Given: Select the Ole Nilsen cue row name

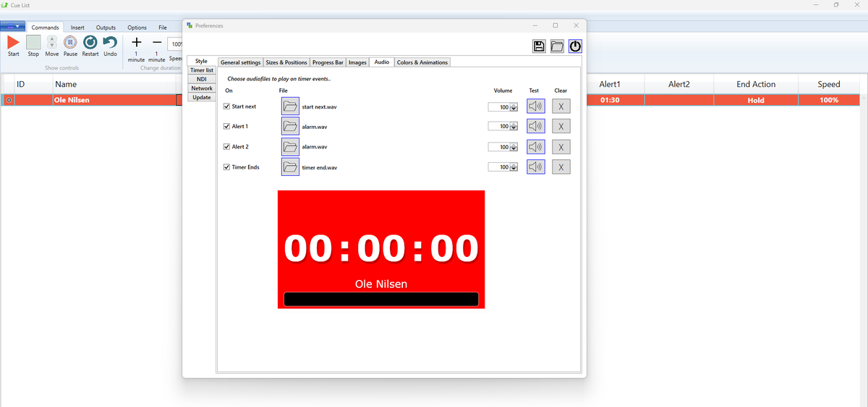Looking at the screenshot, I should pyautogui.click(x=72, y=100).
